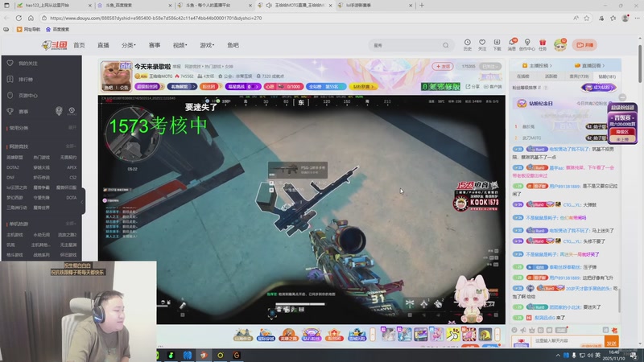The width and height of the screenshot is (644, 362).
Task: Show all 网游竞技 categories
Action: [71, 146]
